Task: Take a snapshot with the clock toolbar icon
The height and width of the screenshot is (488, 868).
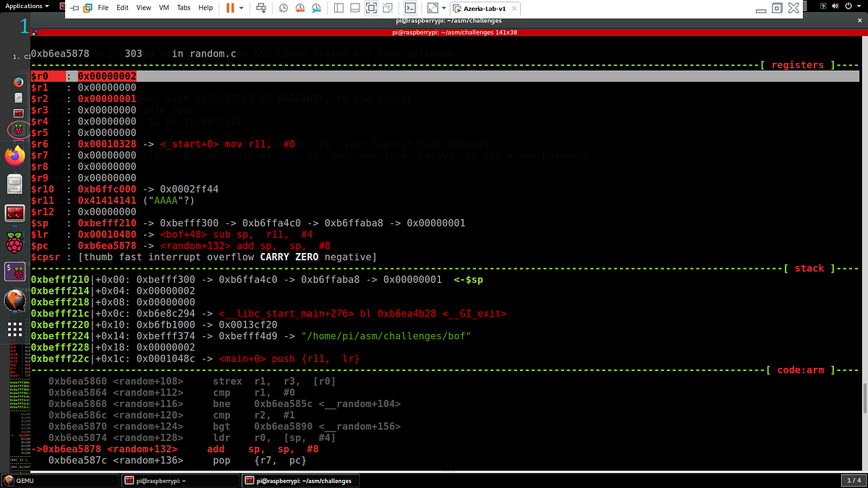Action: point(283,7)
